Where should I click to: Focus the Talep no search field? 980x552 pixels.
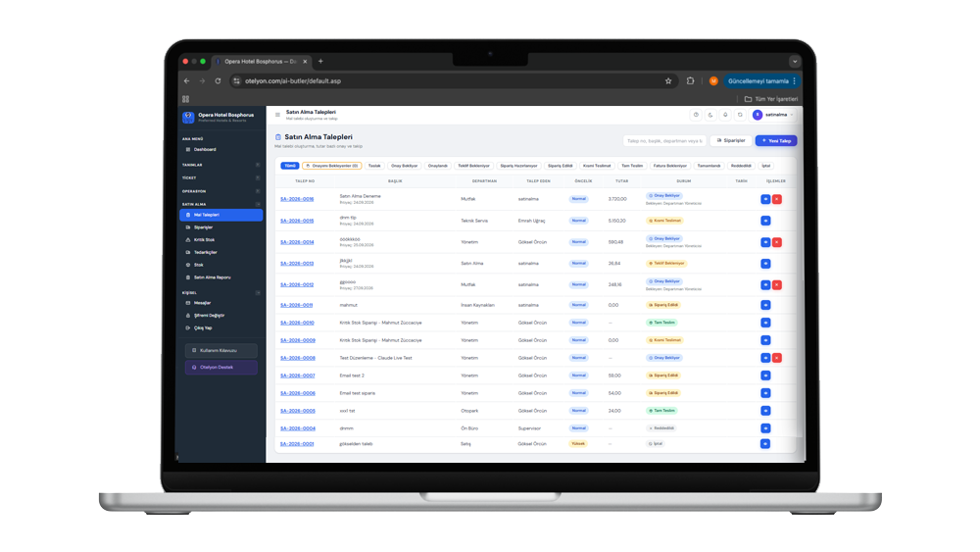tap(664, 140)
